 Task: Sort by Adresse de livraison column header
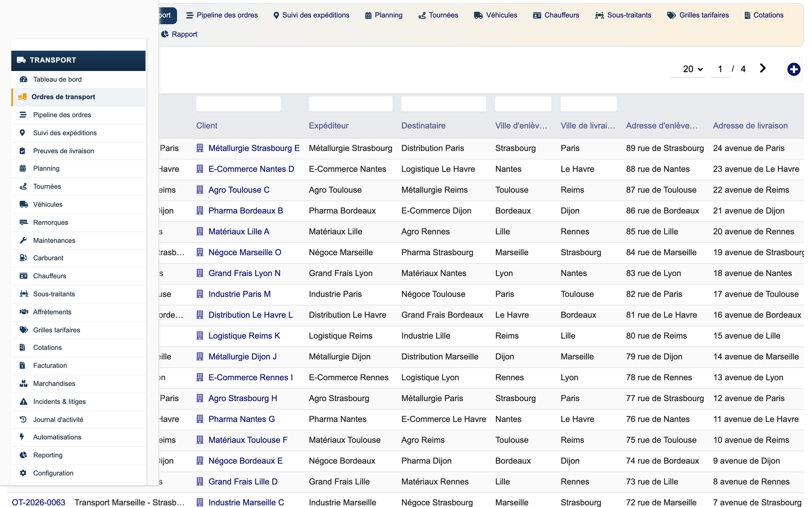(750, 125)
